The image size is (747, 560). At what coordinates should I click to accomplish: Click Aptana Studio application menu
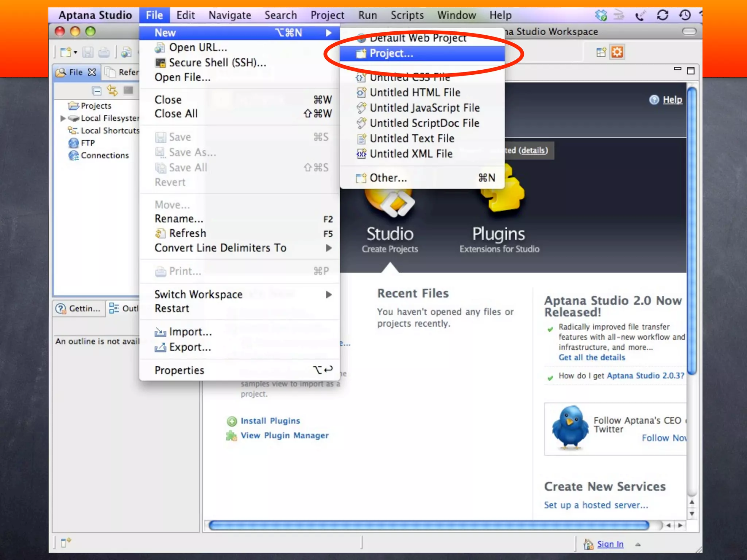95,15
